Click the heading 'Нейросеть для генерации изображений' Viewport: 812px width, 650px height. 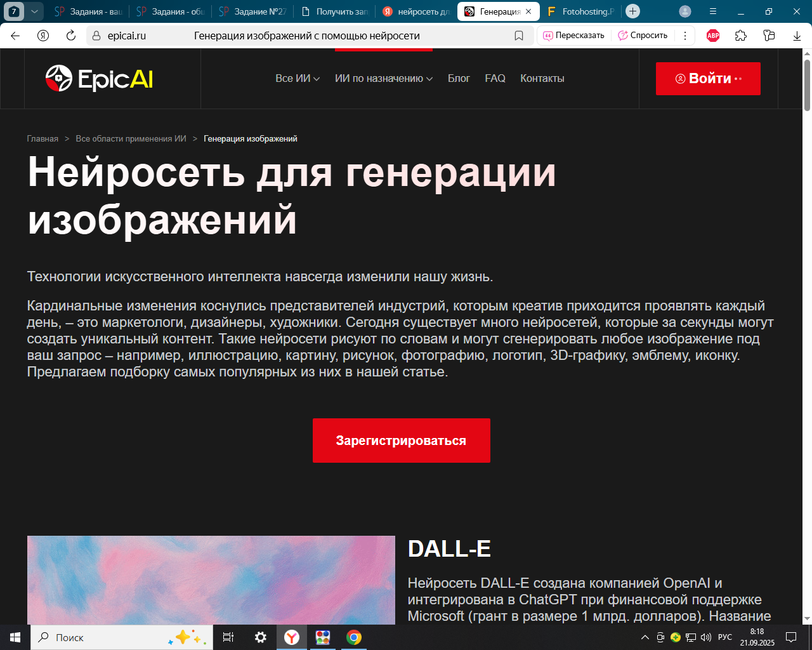click(292, 196)
